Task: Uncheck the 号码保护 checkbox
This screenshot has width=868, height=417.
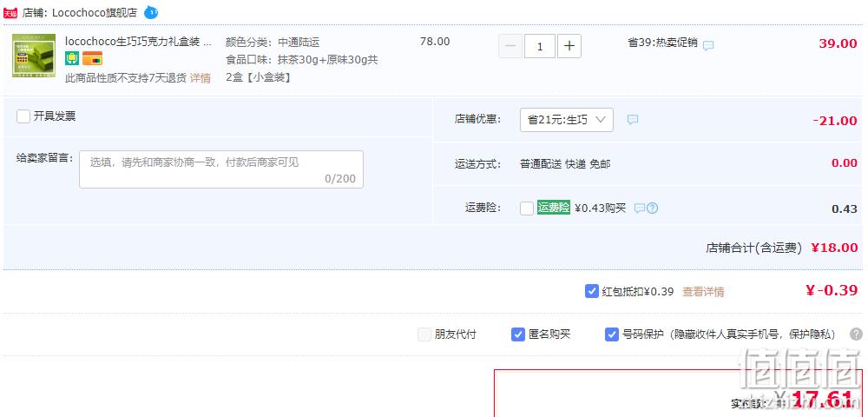Action: 612,334
